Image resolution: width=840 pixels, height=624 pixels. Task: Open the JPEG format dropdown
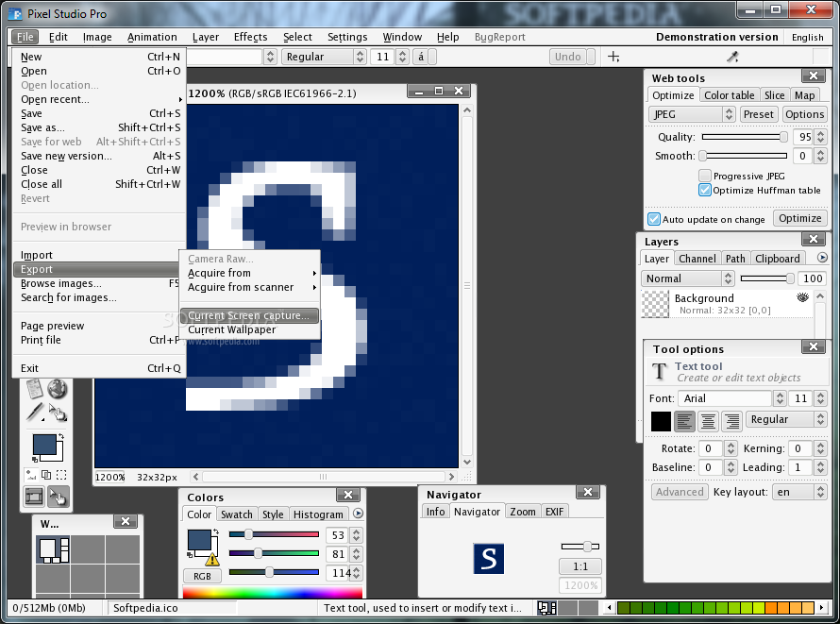pos(691,114)
